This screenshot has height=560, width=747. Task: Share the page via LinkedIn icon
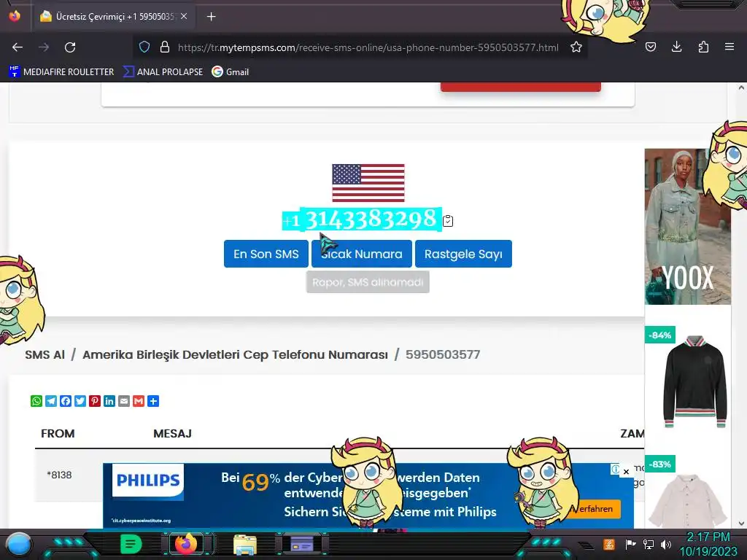(109, 401)
